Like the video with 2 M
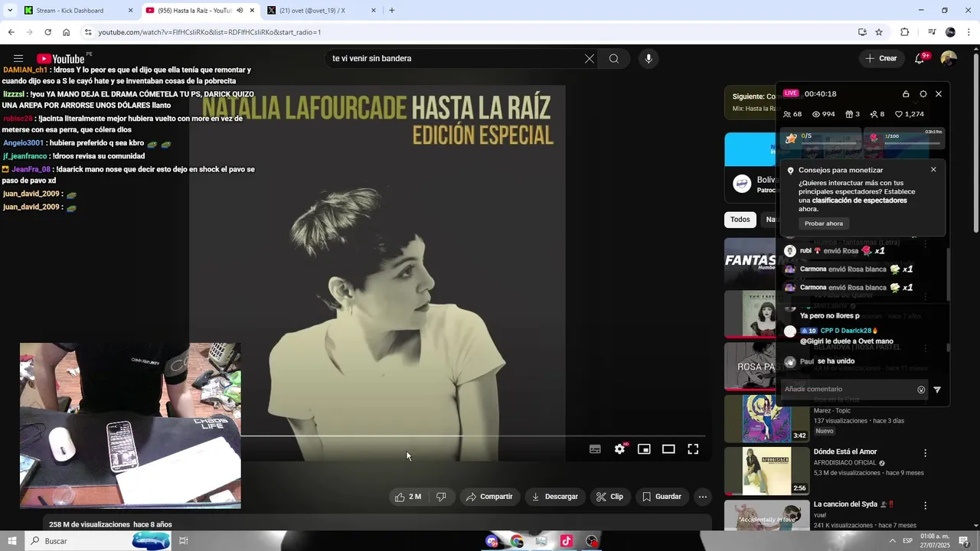980x551 pixels. coord(408,497)
